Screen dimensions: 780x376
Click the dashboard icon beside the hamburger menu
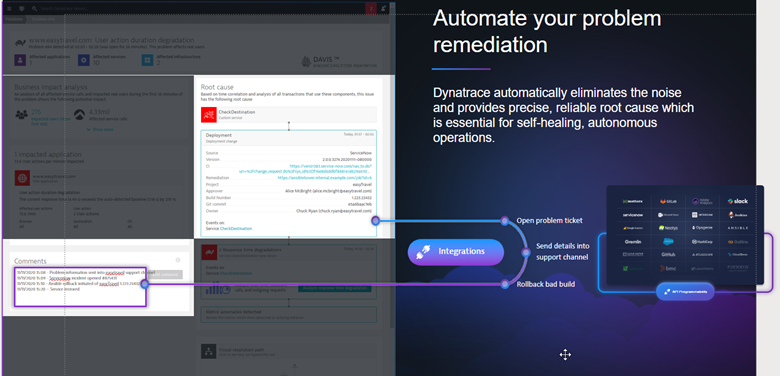tap(21, 8)
